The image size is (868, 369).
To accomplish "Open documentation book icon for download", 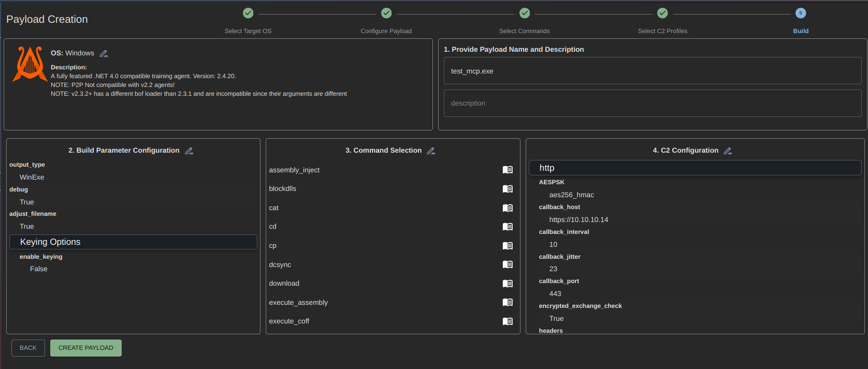I will pos(508,284).
